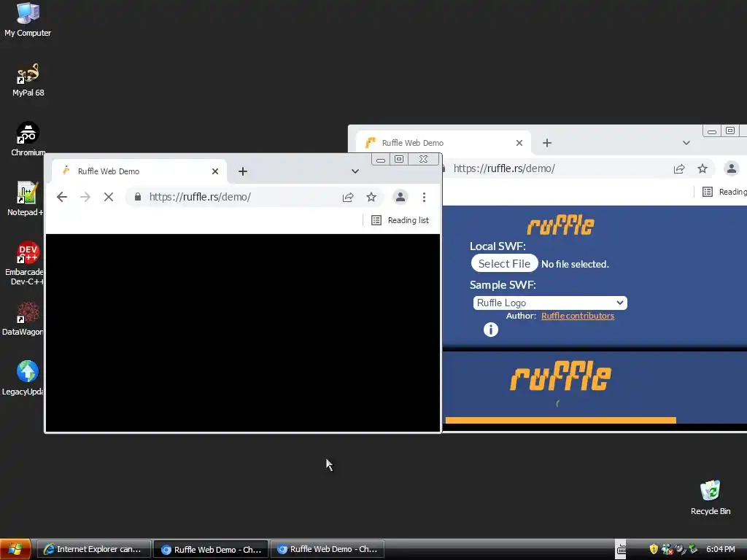Minimize back Chromium window
Screen dimensions: 747x560
[712, 131]
